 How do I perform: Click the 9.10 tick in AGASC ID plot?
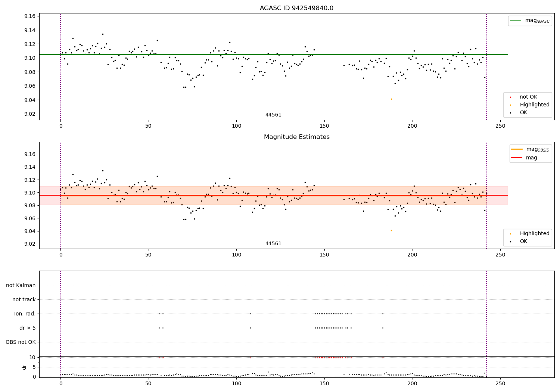click(x=30, y=58)
